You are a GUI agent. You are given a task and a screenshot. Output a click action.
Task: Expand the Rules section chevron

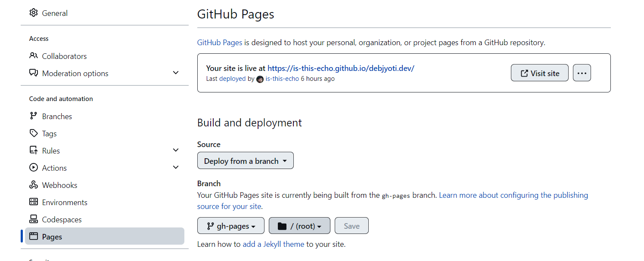[176, 150]
